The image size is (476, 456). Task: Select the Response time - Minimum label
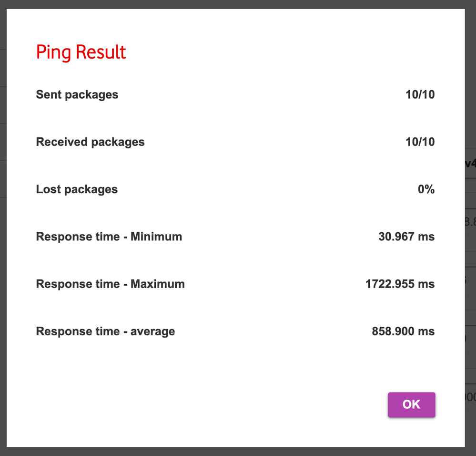pyautogui.click(x=109, y=237)
